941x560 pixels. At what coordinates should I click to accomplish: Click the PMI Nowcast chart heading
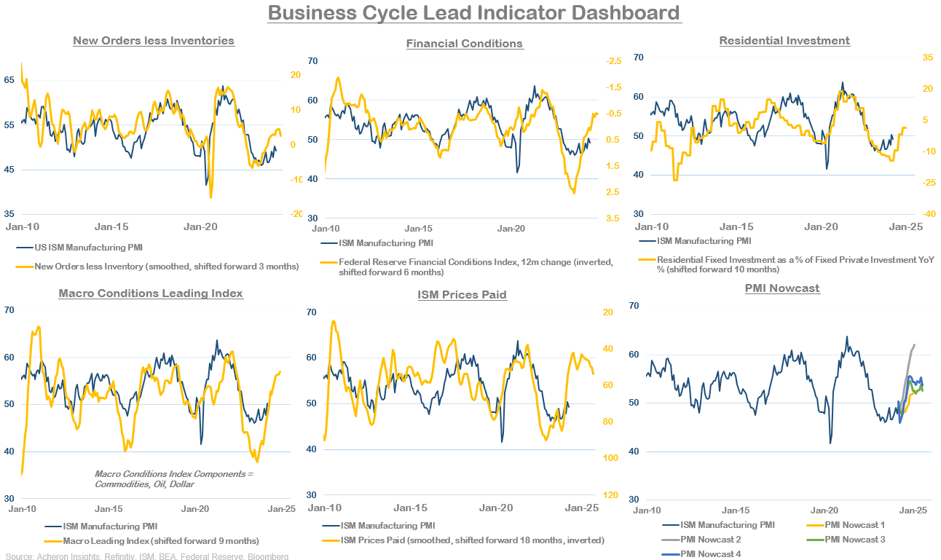tap(782, 288)
